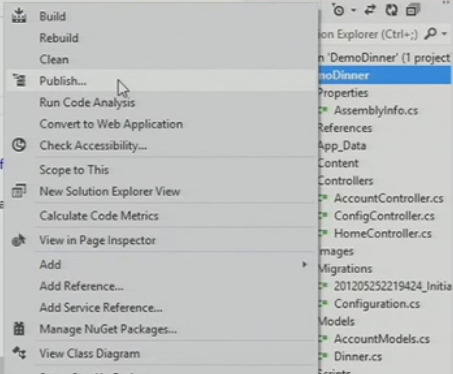Select Scope to This

[x=74, y=170]
